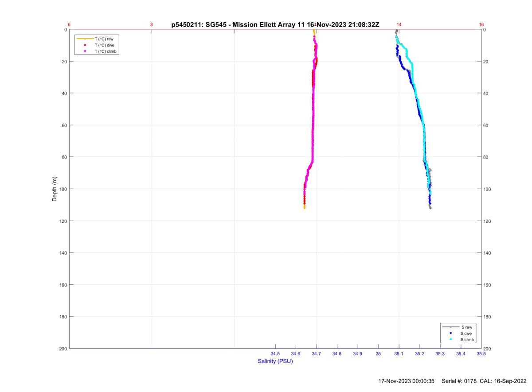Click depth tick '100' on the right axis

point(487,189)
